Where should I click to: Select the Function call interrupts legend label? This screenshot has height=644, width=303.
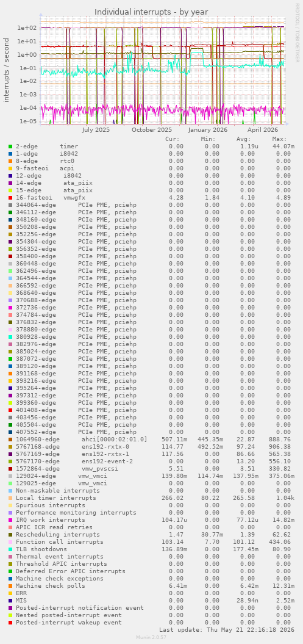click(60, 541)
